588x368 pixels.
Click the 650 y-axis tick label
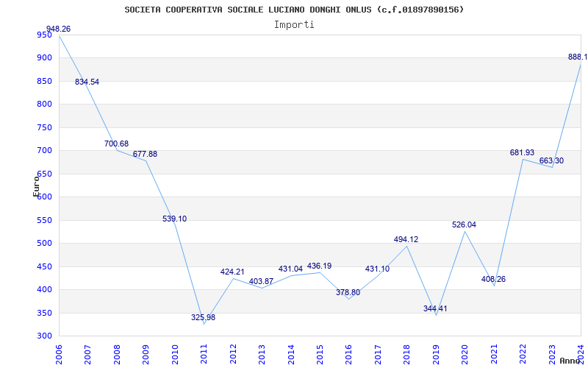44,174
